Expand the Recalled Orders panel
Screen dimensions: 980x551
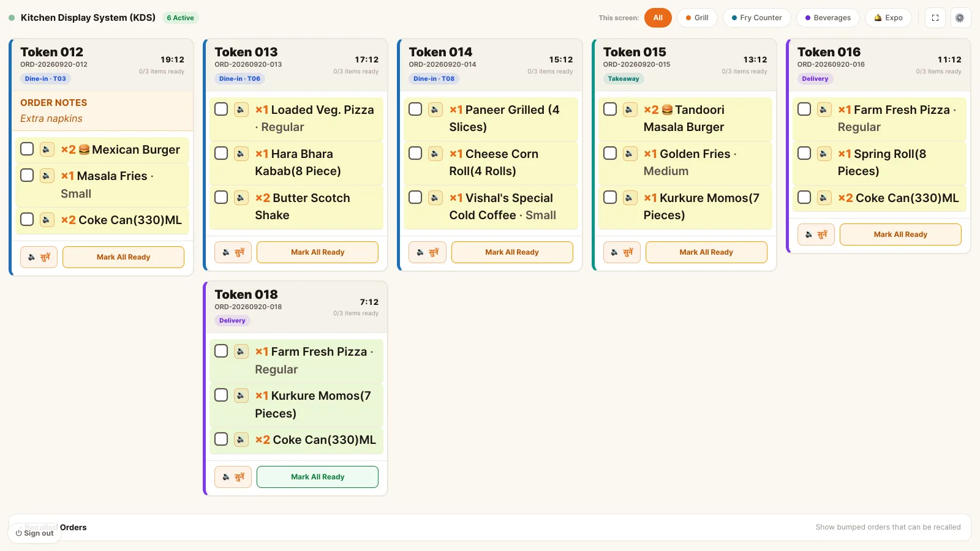pyautogui.click(x=490, y=527)
